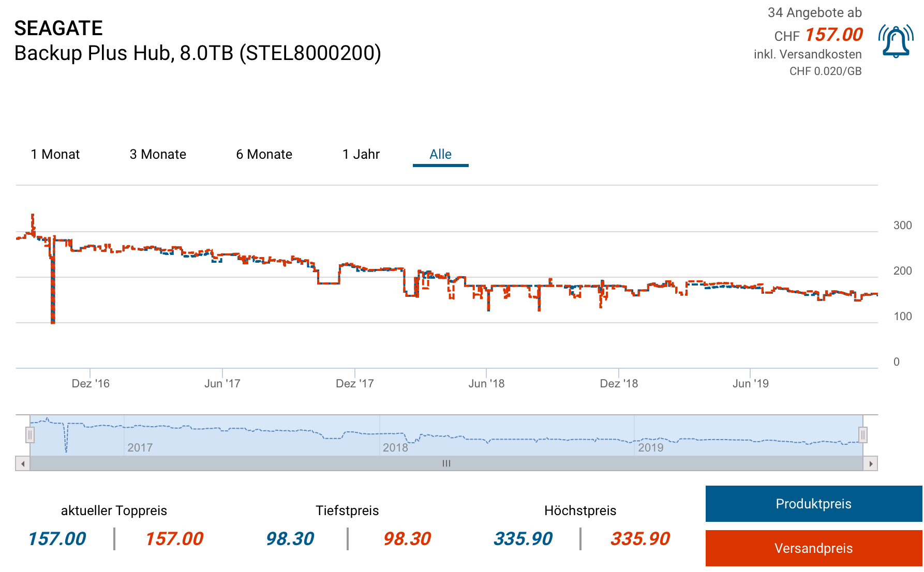
Task: Select the 1 Jahr time range
Action: pos(361,154)
